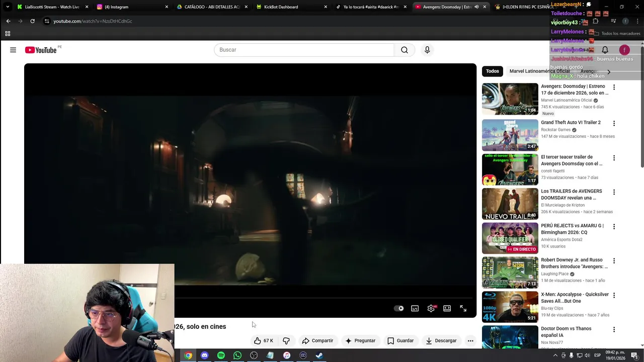Open the player settings gear

click(431, 308)
